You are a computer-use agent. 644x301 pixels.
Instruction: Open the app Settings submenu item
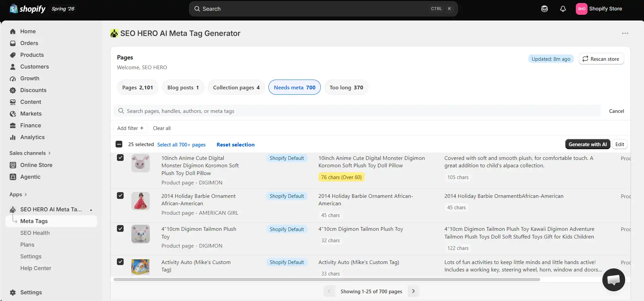click(x=31, y=256)
